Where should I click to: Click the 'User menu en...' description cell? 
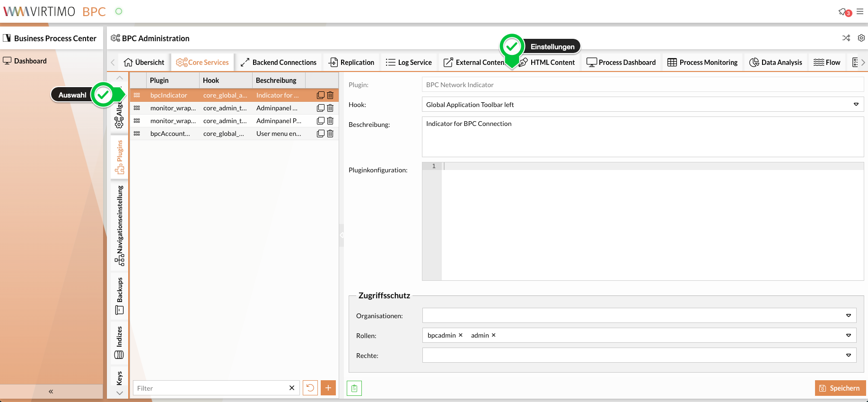click(279, 134)
